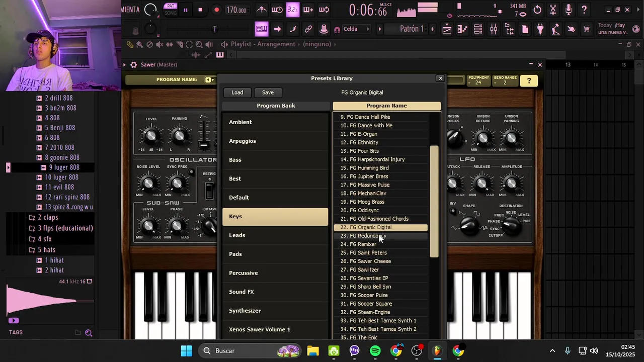
Task: Toggle the Retrig switch in Oscillator
Action: (x=209, y=190)
